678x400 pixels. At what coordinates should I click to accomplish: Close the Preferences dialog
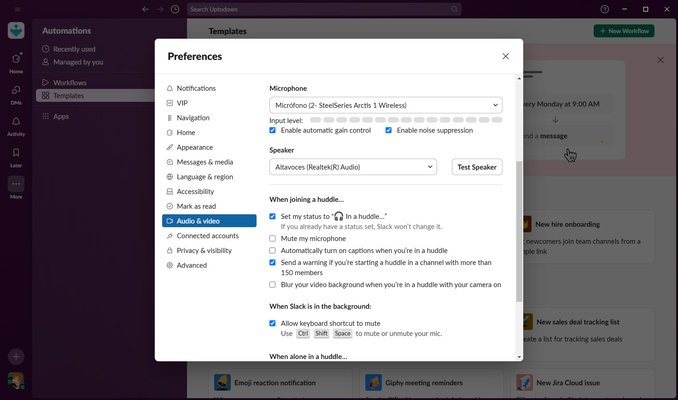505,56
